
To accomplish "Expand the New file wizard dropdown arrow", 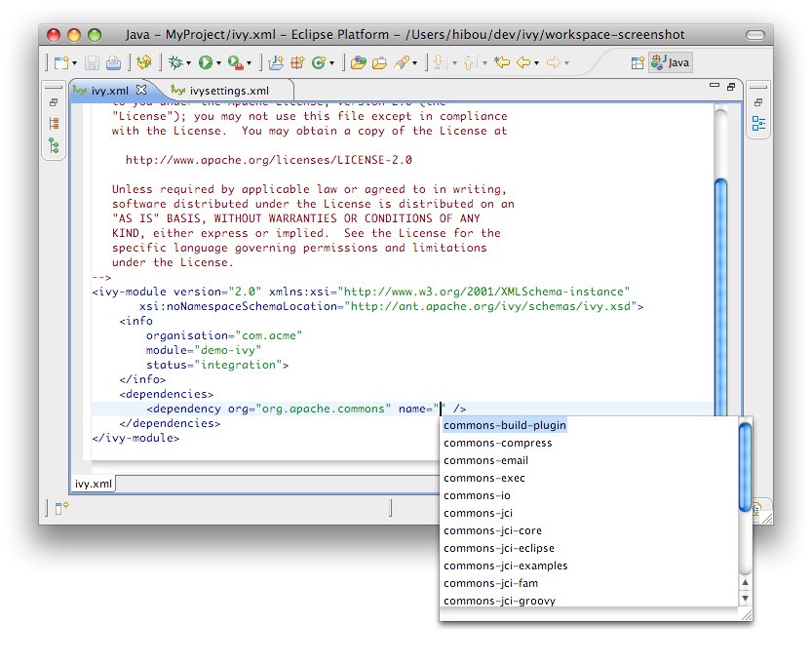I will pyautogui.click(x=74, y=64).
